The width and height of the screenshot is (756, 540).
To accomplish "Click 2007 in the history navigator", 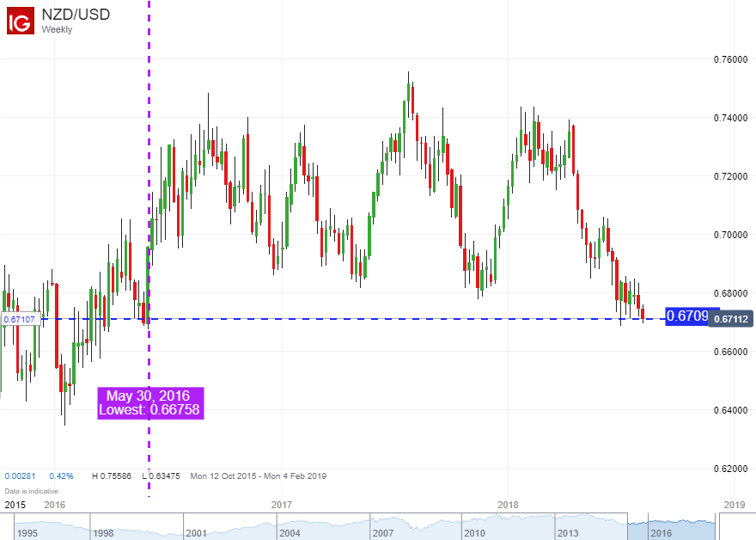I will pos(383,533).
